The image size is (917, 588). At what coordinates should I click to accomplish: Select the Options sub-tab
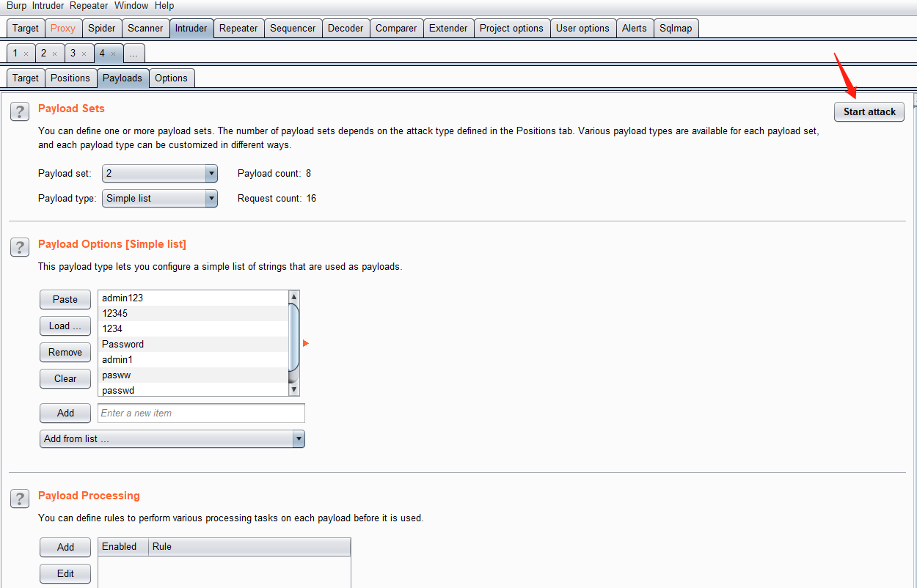(x=172, y=78)
